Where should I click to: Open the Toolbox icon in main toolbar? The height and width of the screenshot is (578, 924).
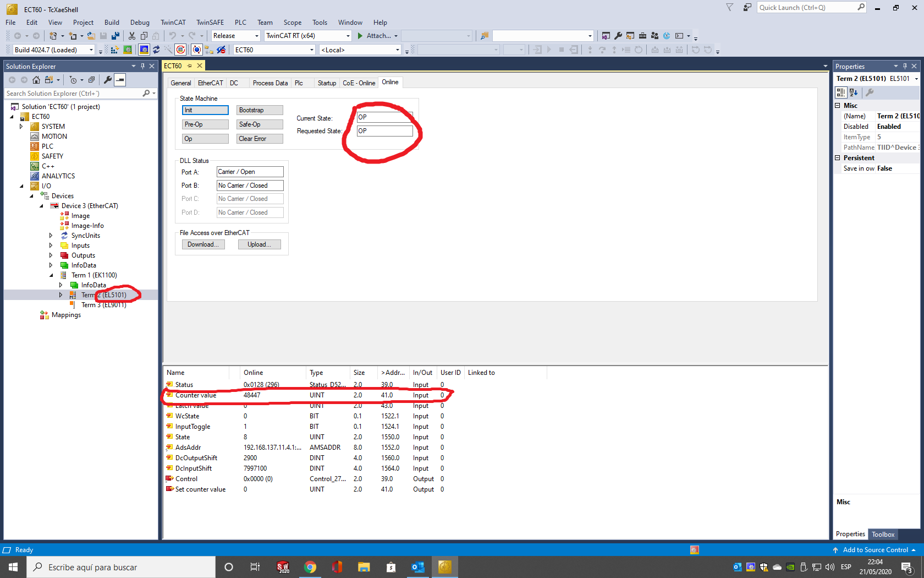pyautogui.click(x=642, y=36)
